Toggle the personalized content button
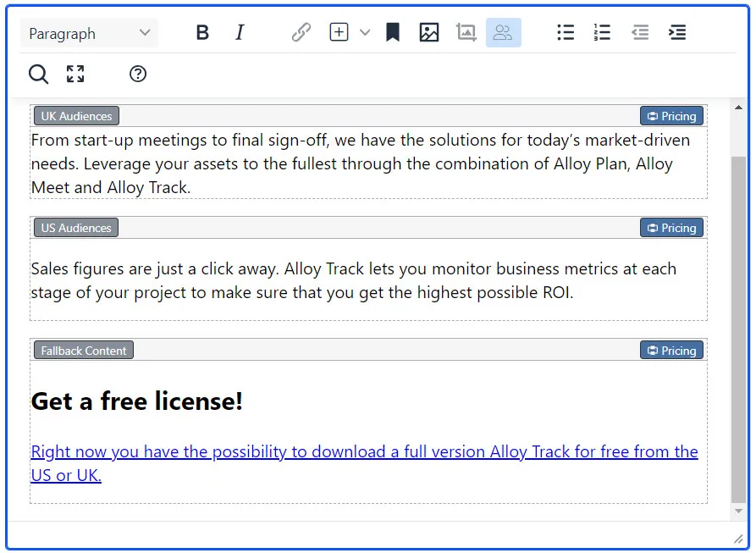756x553 pixels. (504, 33)
